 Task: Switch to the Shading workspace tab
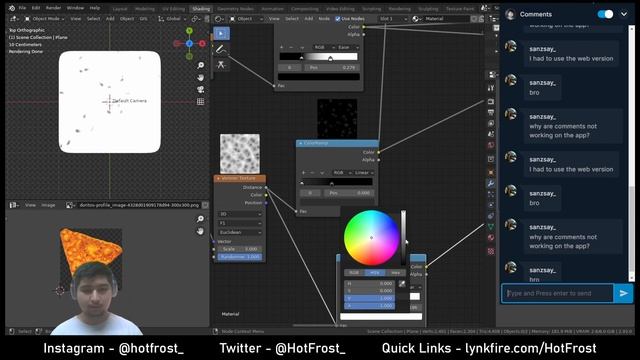pyautogui.click(x=201, y=9)
